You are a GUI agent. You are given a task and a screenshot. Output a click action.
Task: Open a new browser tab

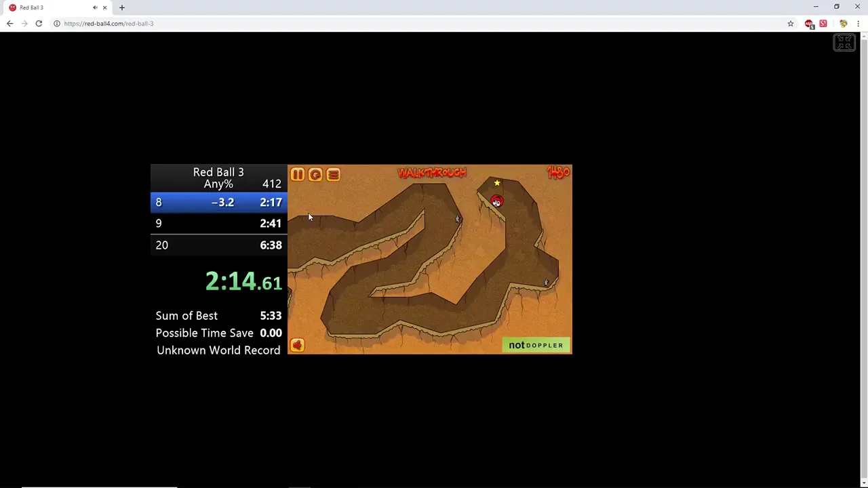tap(122, 7)
